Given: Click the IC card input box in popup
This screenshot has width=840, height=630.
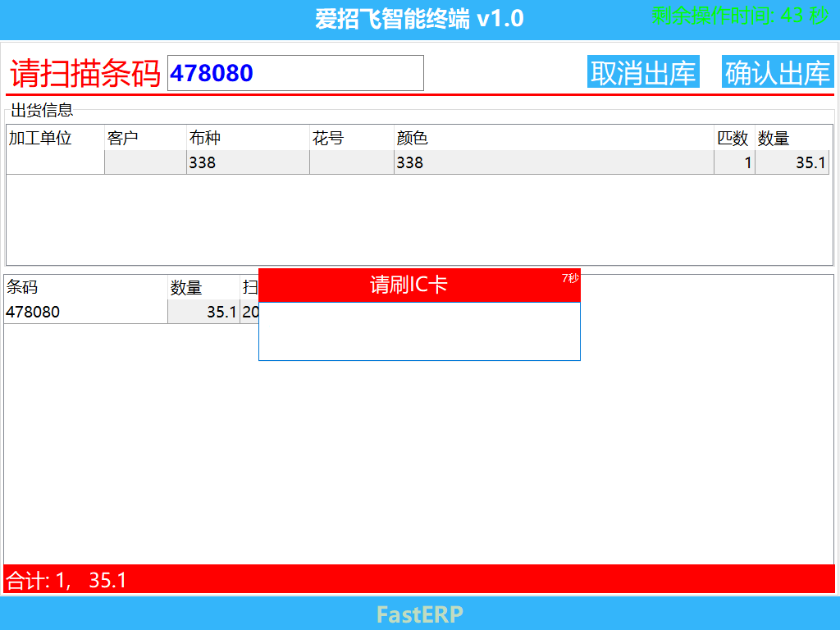Looking at the screenshot, I should [x=419, y=331].
